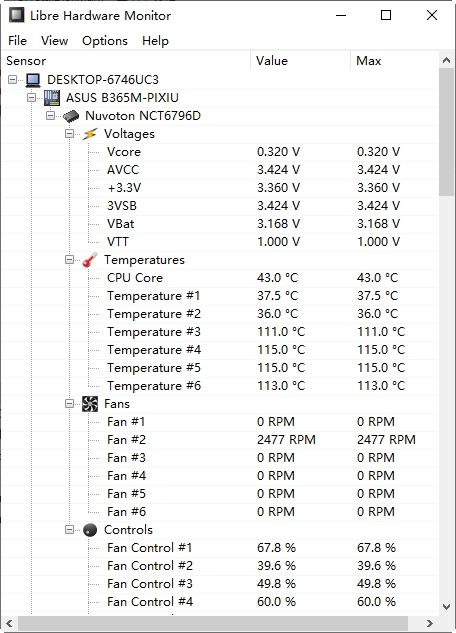This screenshot has height=633, width=456.
Task: Open the Help menu
Action: [155, 41]
